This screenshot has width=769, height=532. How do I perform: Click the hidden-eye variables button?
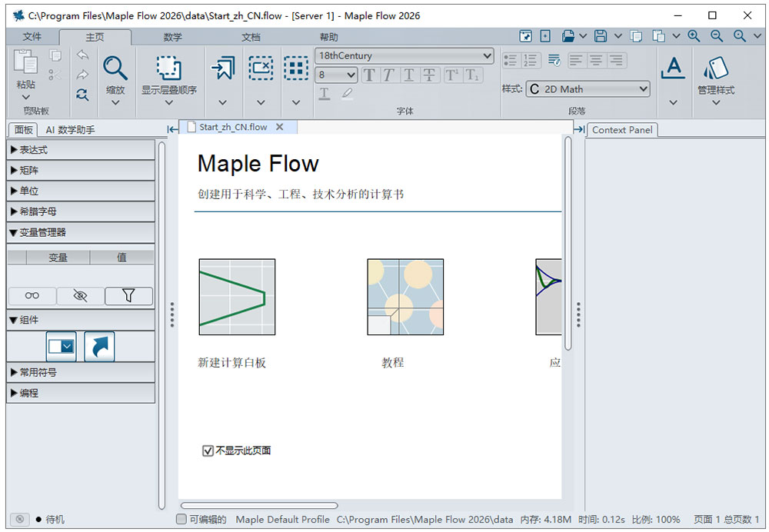pyautogui.click(x=80, y=296)
